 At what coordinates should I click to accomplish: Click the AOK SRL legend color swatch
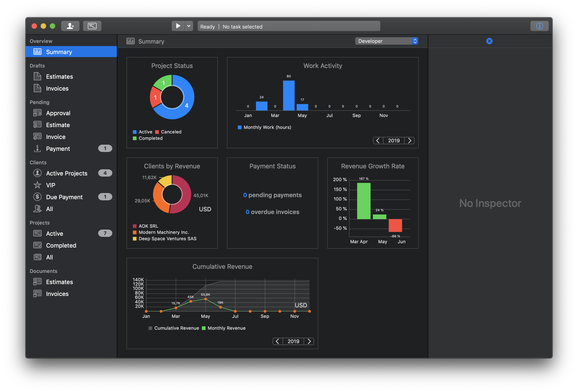(x=134, y=226)
